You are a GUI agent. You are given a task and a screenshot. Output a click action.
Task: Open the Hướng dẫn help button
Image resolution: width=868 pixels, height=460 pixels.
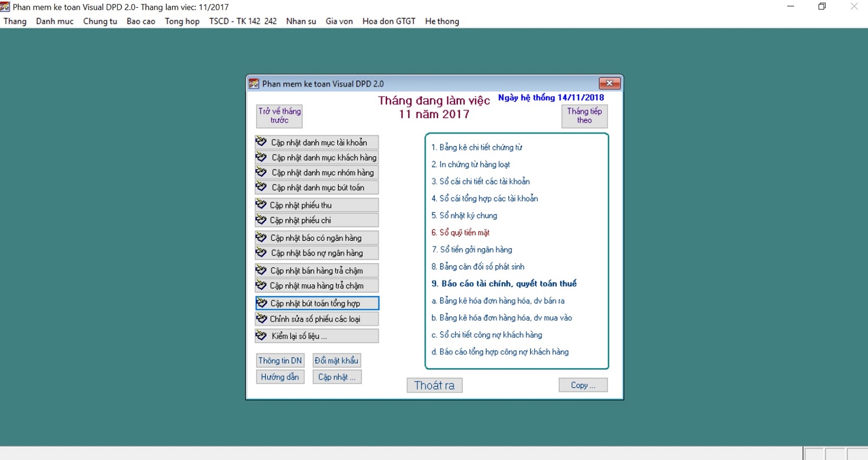tap(280, 377)
